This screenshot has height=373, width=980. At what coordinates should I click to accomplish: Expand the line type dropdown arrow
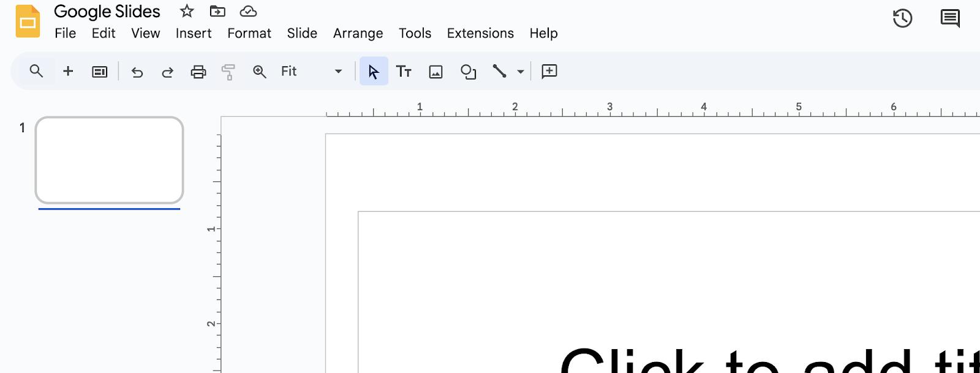pyautogui.click(x=521, y=72)
